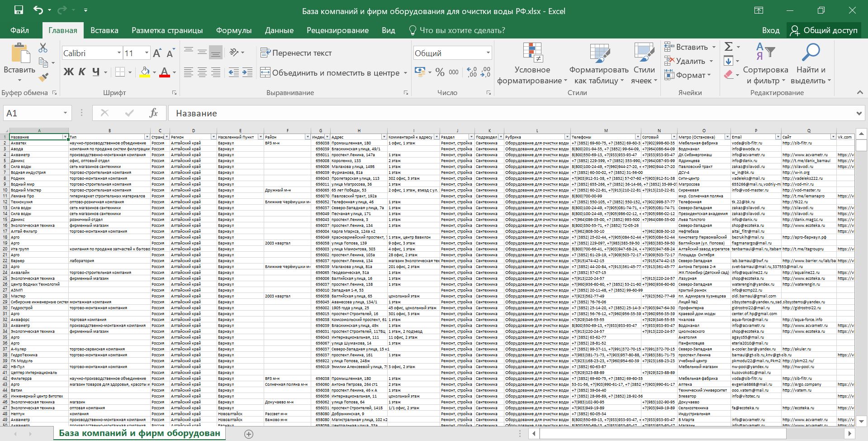This screenshot has width=868, height=441.
Task: Switch to the Формулы ribbon tab
Action: pyautogui.click(x=233, y=30)
